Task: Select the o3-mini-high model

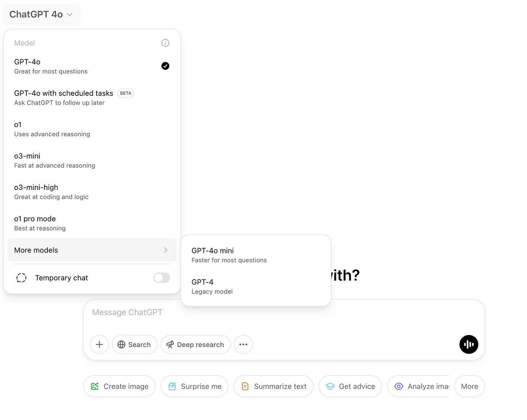Action: [92, 192]
